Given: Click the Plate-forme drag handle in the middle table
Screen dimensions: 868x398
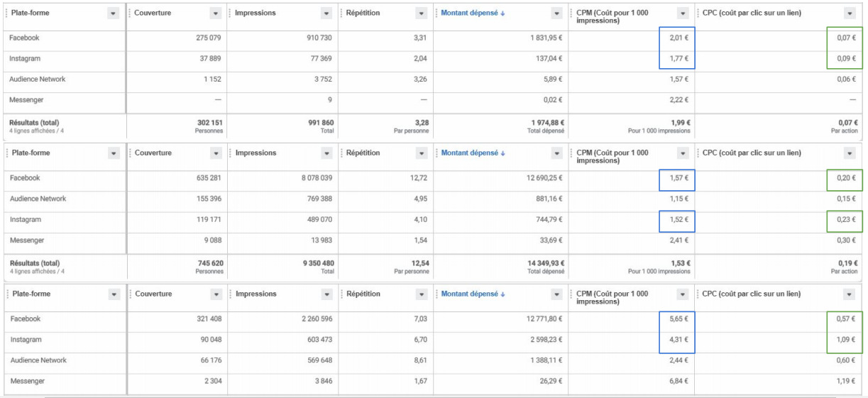Looking at the screenshot, I should pos(6,153).
